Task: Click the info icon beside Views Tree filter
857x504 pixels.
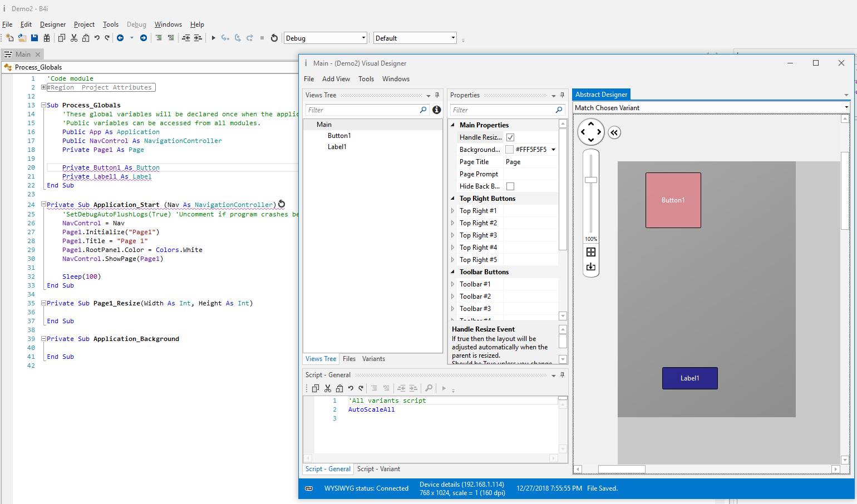Action: [437, 110]
